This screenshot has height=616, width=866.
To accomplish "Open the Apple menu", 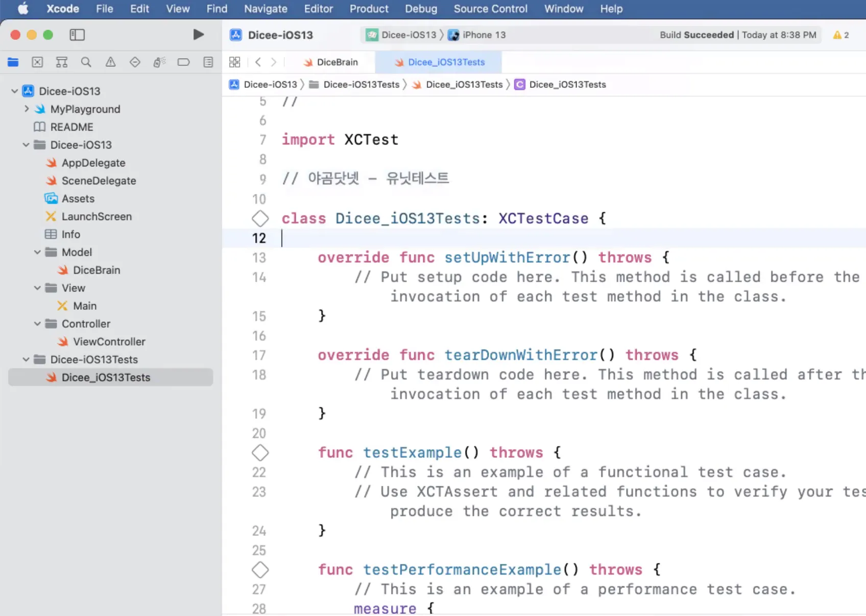I will click(23, 9).
